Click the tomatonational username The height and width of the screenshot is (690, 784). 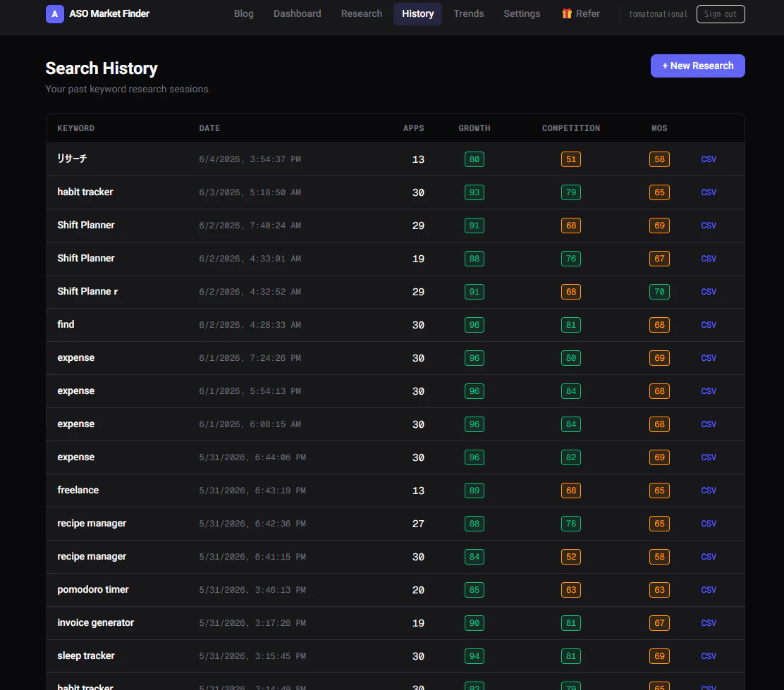658,14
